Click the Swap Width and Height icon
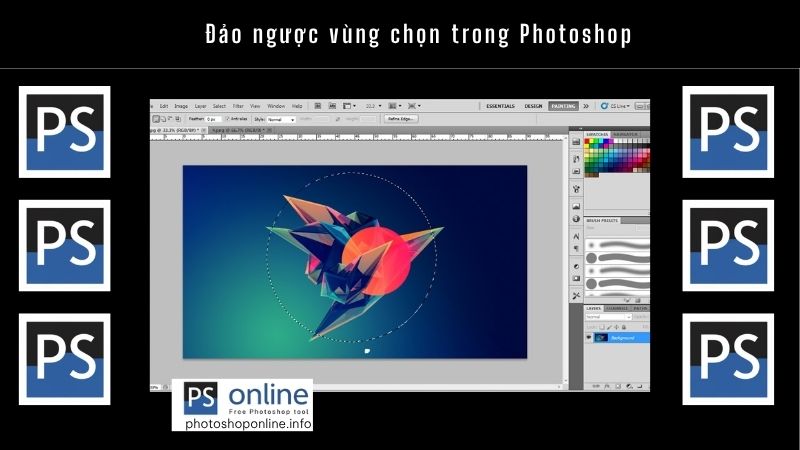Viewport: 800px width, 450px height. click(337, 119)
